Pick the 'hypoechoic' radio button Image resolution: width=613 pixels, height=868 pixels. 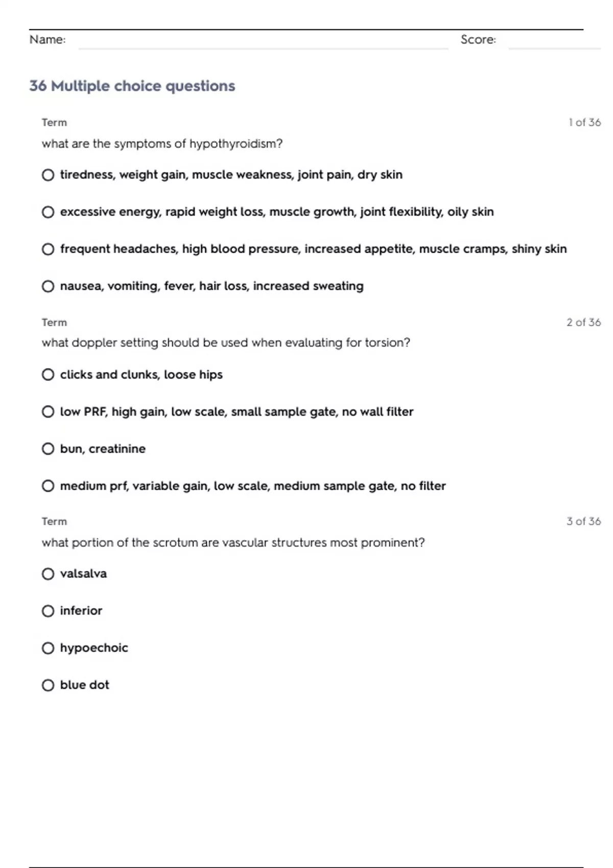point(48,648)
